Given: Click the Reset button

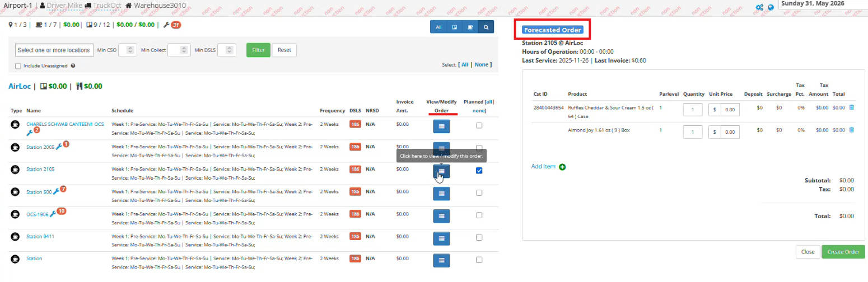Looking at the screenshot, I should (284, 50).
